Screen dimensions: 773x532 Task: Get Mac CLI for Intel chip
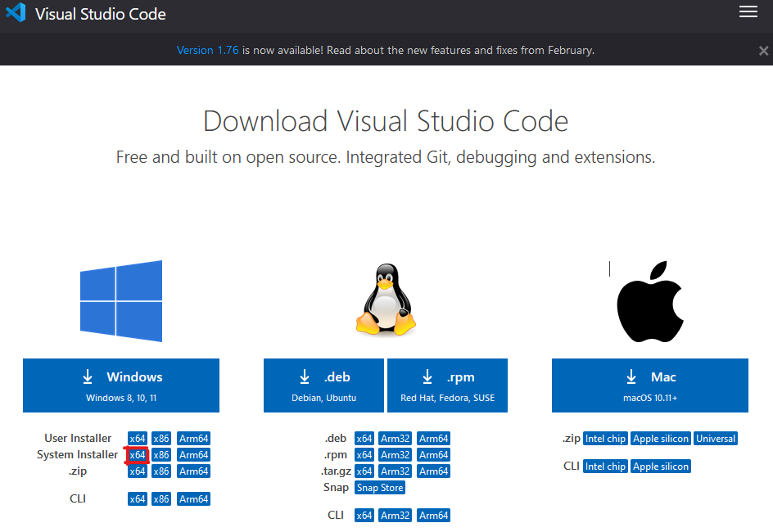pos(605,467)
